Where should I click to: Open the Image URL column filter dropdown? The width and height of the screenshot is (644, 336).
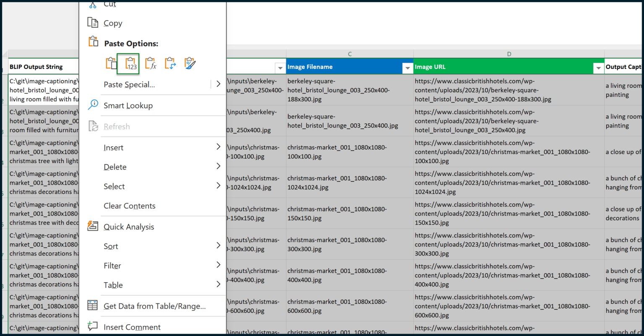point(598,68)
